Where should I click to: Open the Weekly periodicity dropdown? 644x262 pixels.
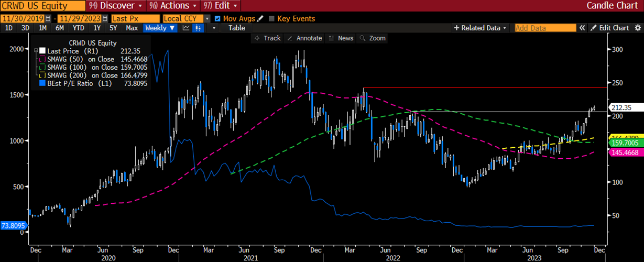[161, 28]
